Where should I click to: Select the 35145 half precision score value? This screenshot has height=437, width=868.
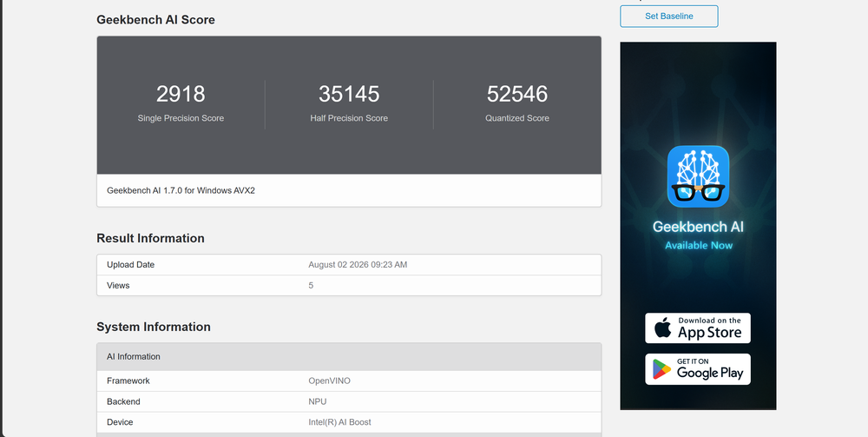coord(349,94)
